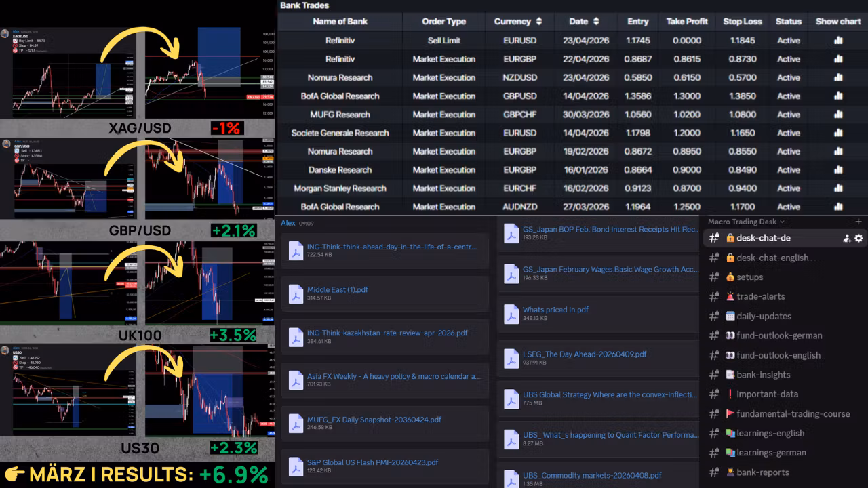868x488 pixels.
Task: View chart icon for Societe Generale EURUSD
Action: coord(838,133)
